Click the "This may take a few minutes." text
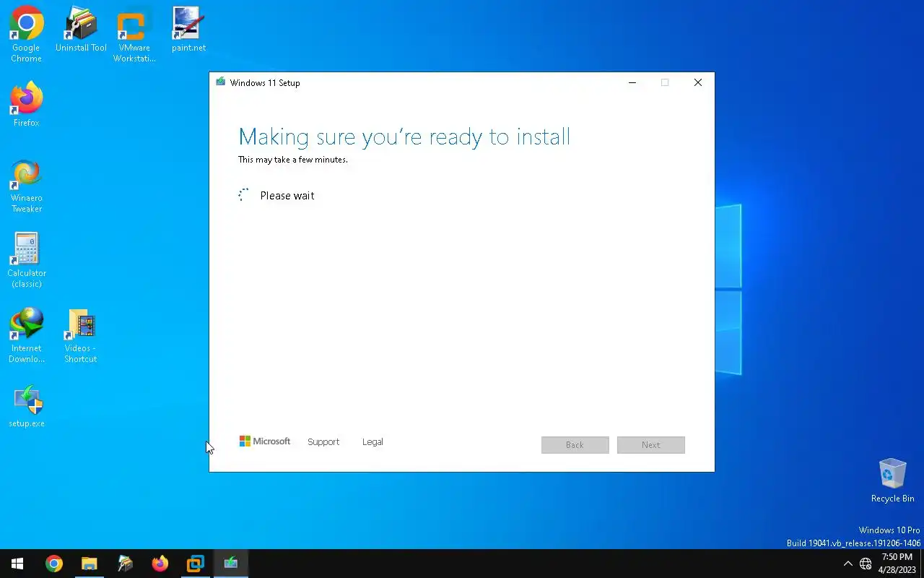Screen dimensions: 924x578 coord(293,160)
